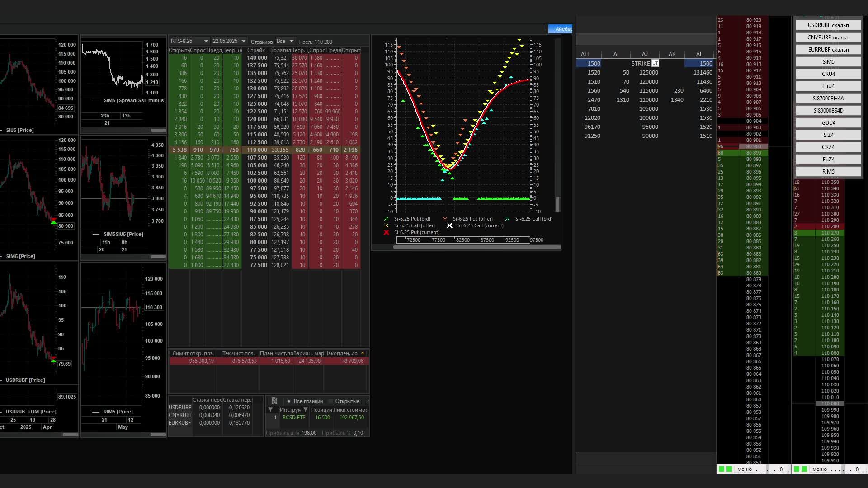Click the funnel filter icon left of Инструмент
Screen dimensions: 868x488
[x=270, y=409]
